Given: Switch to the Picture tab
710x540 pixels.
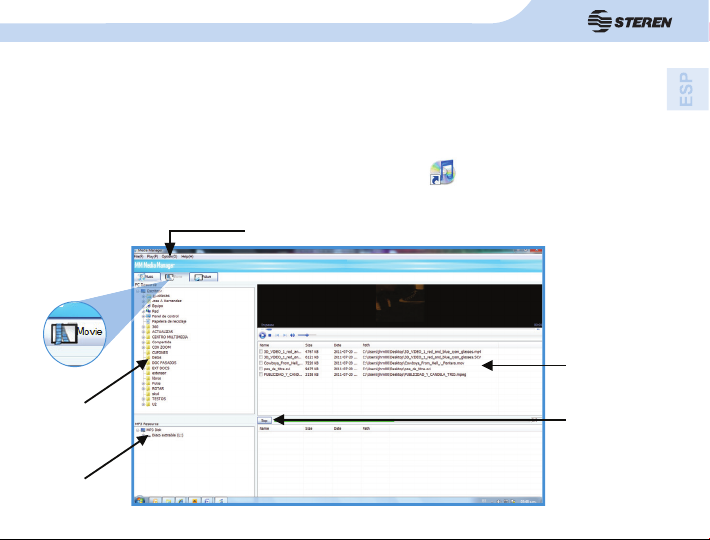Looking at the screenshot, I should [x=204, y=277].
